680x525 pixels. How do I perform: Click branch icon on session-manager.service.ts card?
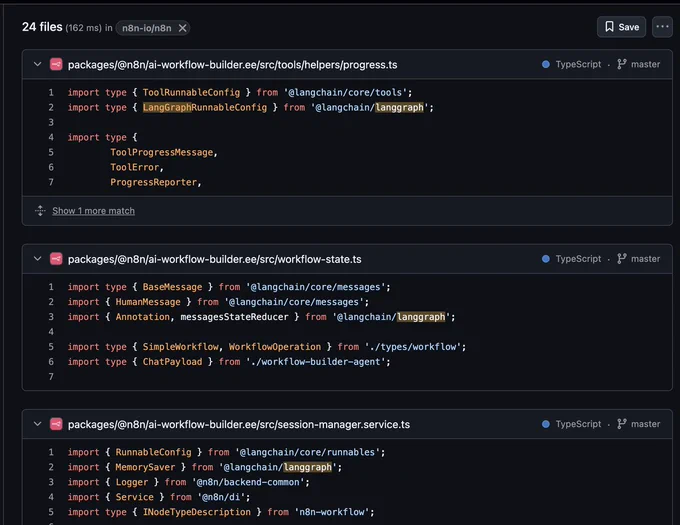pos(621,424)
